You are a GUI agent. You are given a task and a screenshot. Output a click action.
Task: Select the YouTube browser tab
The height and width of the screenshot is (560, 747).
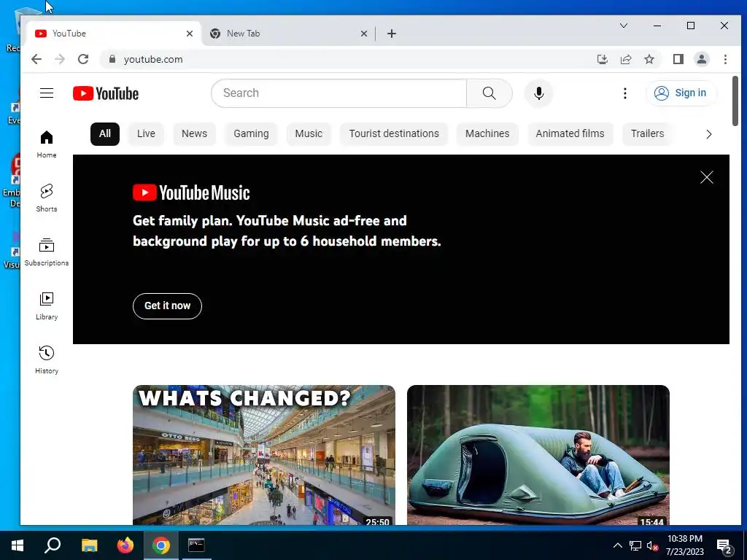pyautogui.click(x=115, y=34)
